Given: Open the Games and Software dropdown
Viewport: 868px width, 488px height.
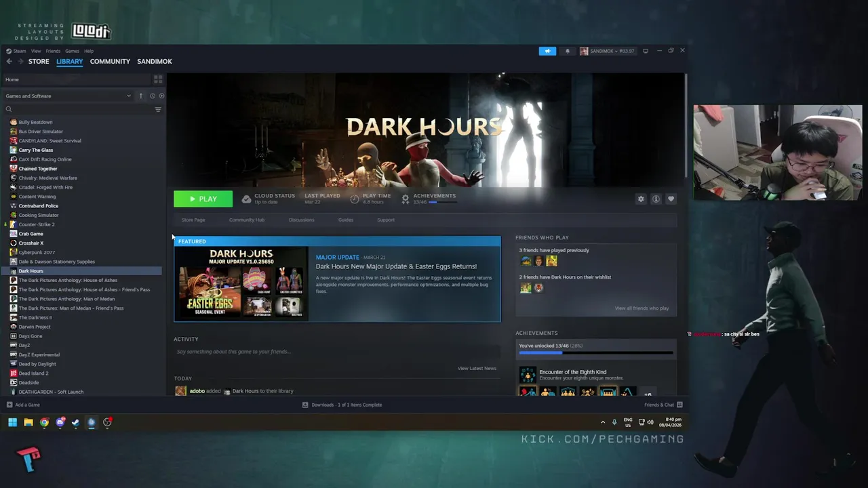Looking at the screenshot, I should click(68, 96).
